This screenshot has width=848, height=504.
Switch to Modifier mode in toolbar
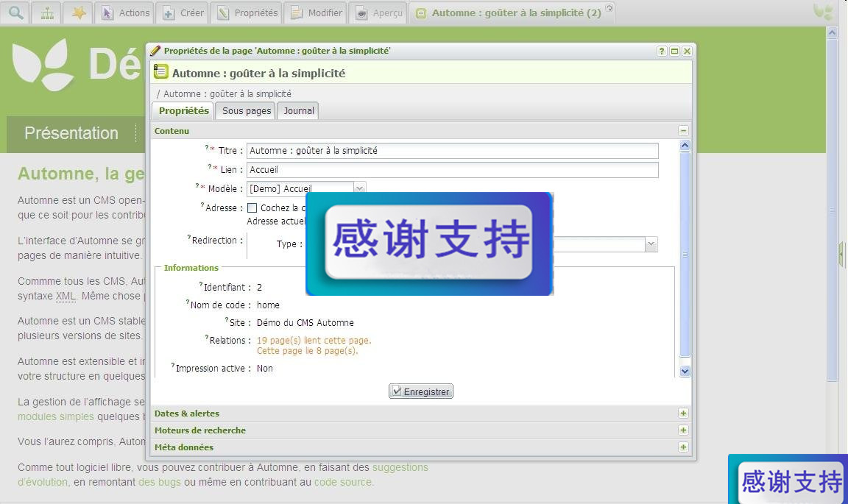316,13
